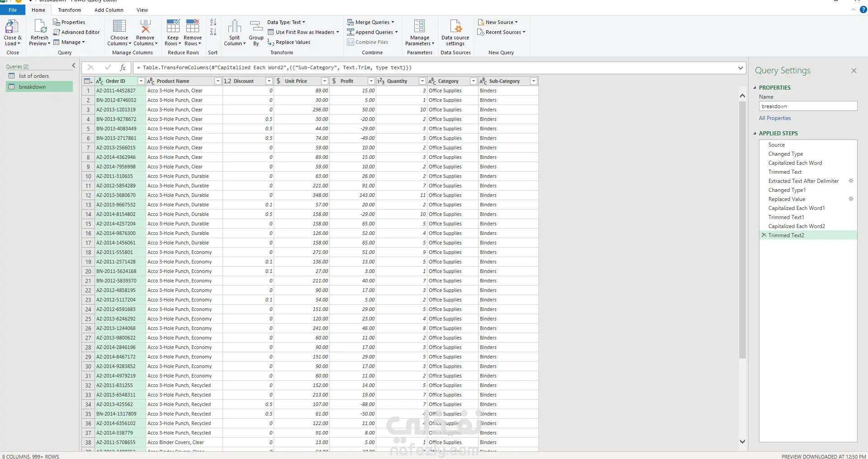
Task: Delete the Trimmed Text2 step
Action: coord(764,235)
